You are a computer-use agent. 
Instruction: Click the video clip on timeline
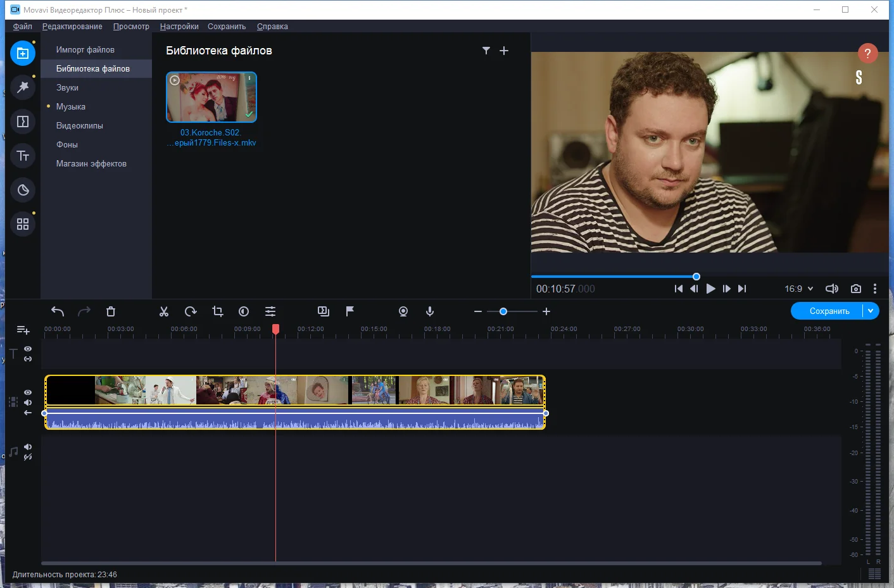(295, 402)
